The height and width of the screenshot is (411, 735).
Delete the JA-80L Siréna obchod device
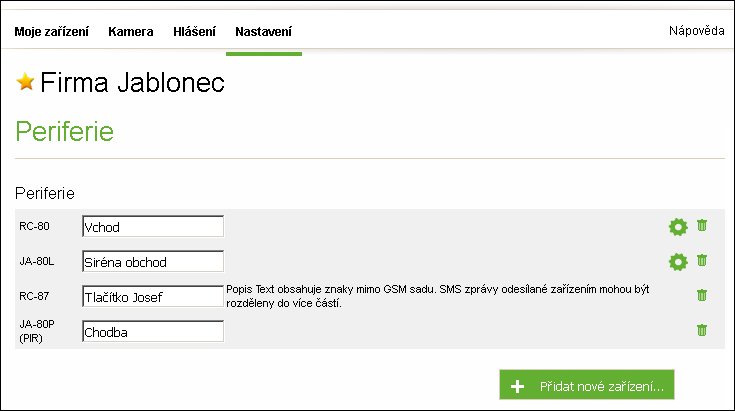[x=702, y=261]
